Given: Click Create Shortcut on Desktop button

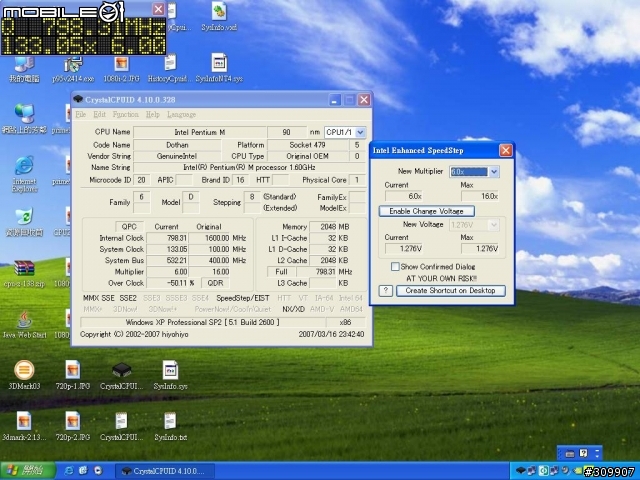Looking at the screenshot, I should pos(451,291).
